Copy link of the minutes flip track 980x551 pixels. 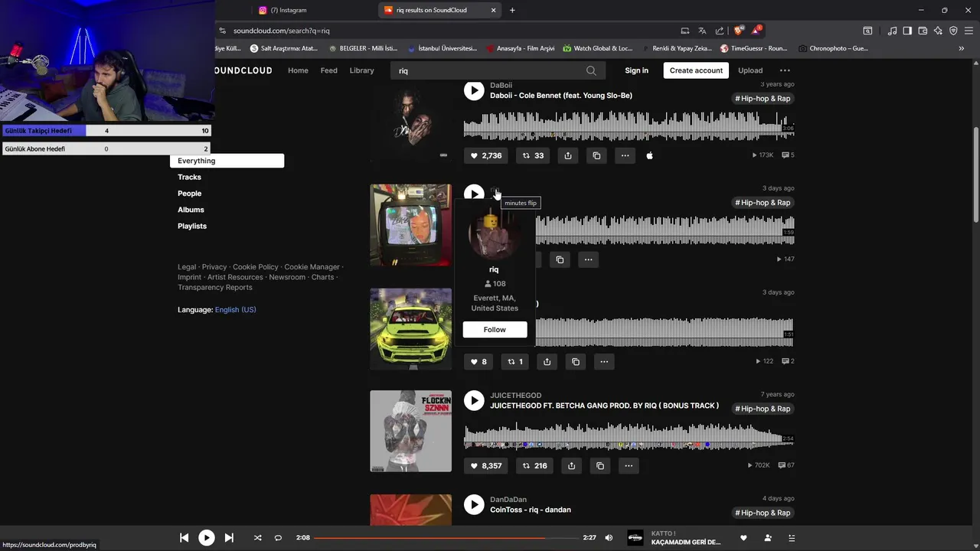560,259
